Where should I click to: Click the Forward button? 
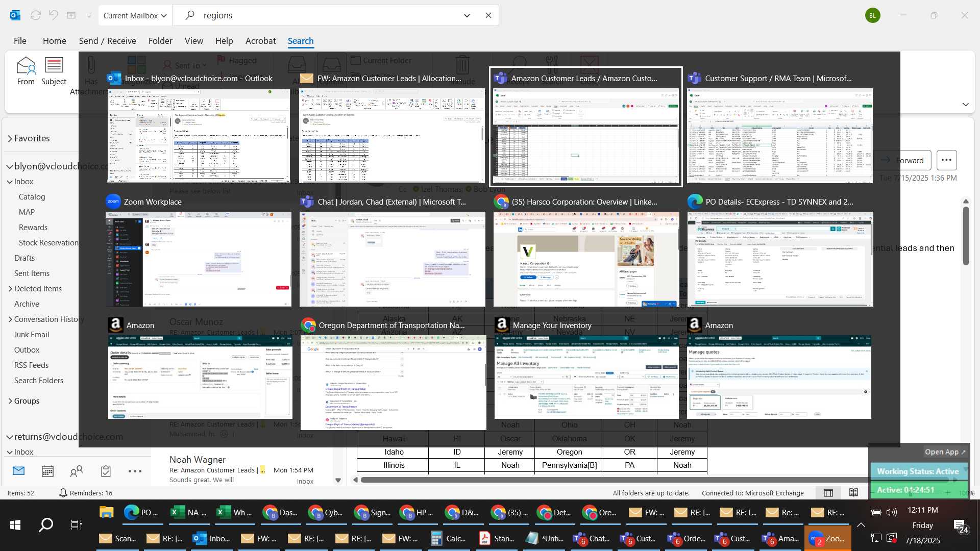point(903,160)
